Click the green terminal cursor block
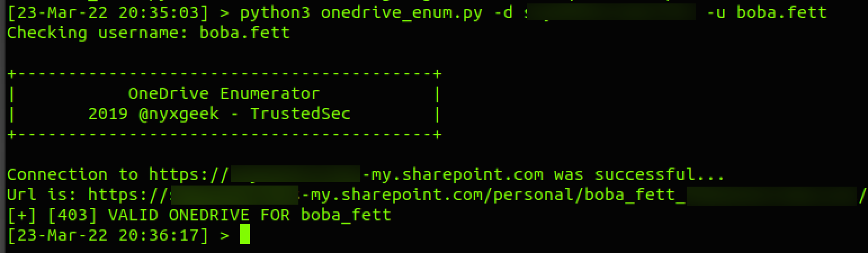Screen dimensions: 868x253 click(244, 234)
